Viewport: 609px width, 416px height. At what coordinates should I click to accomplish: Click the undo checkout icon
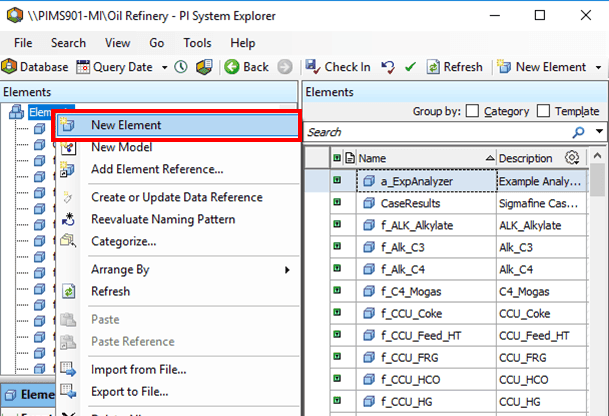(388, 67)
